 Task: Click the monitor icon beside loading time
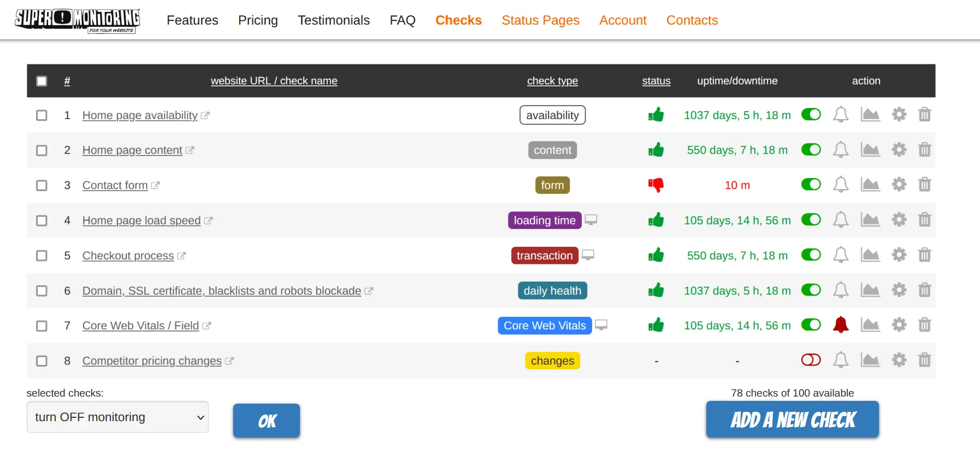591,220
